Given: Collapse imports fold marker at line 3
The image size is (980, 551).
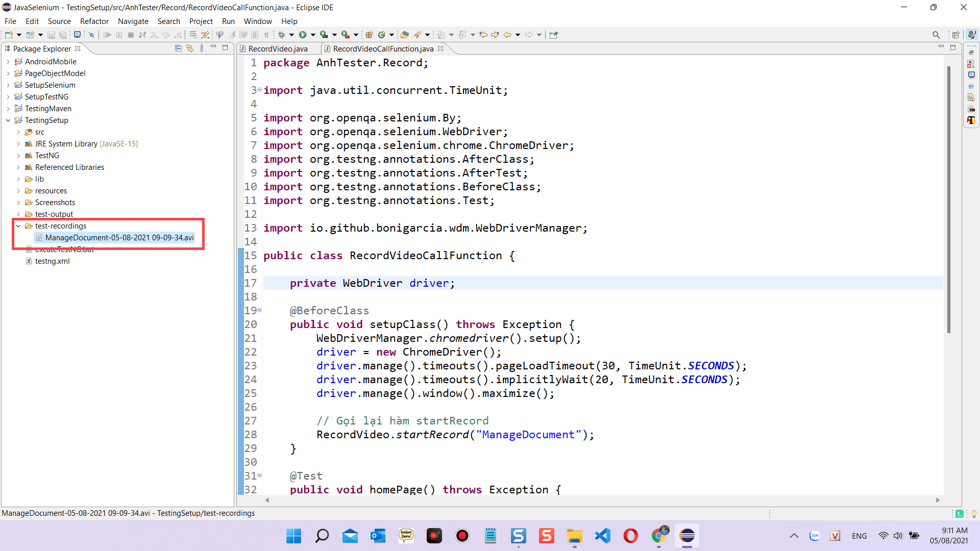Looking at the screenshot, I should (259, 90).
